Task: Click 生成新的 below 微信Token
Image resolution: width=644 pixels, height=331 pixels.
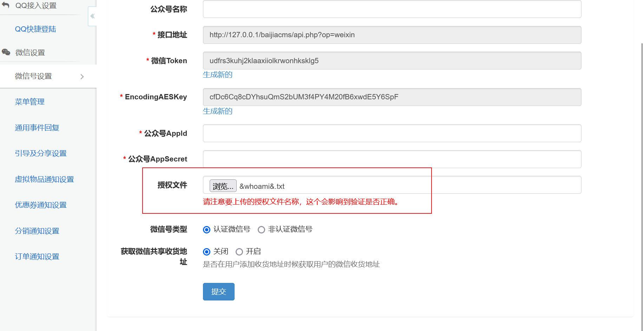Action: click(x=217, y=75)
